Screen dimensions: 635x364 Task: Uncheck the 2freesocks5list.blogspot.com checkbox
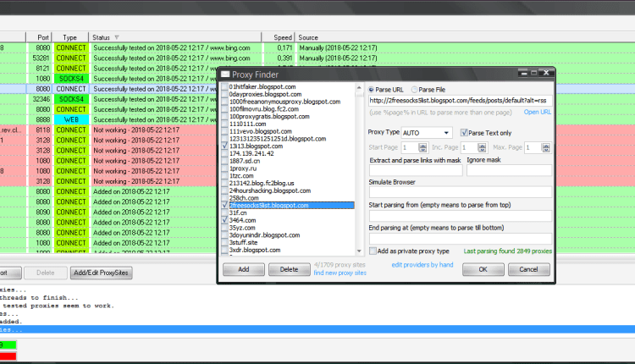tap(225, 206)
